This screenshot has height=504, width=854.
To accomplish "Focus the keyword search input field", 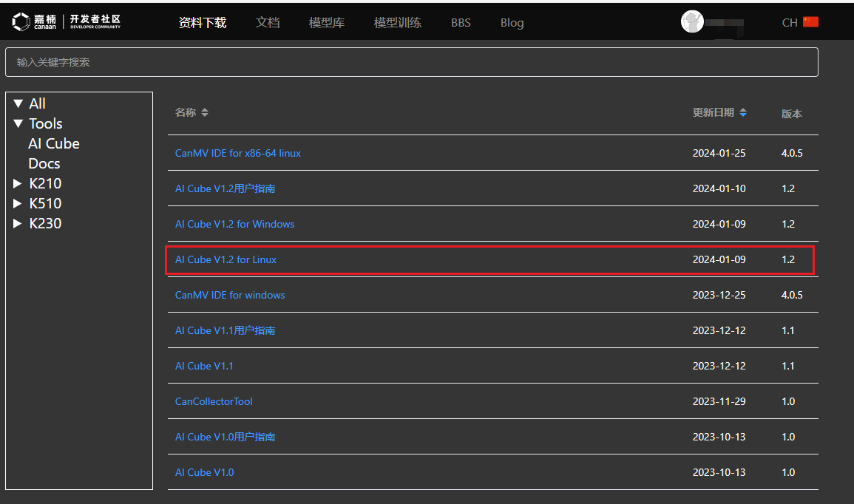I will tap(412, 62).
